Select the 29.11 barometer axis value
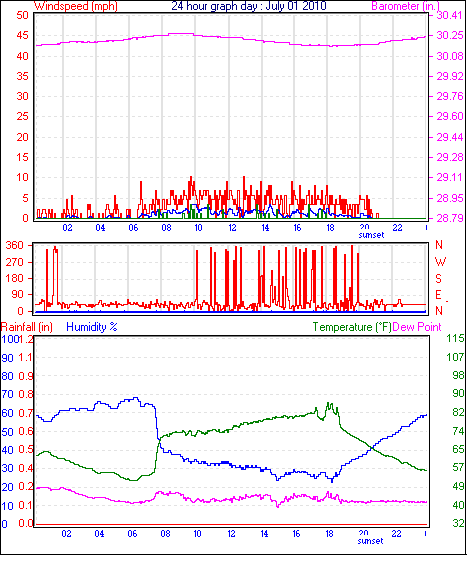The width and height of the screenshot is (467, 566). 450,178
